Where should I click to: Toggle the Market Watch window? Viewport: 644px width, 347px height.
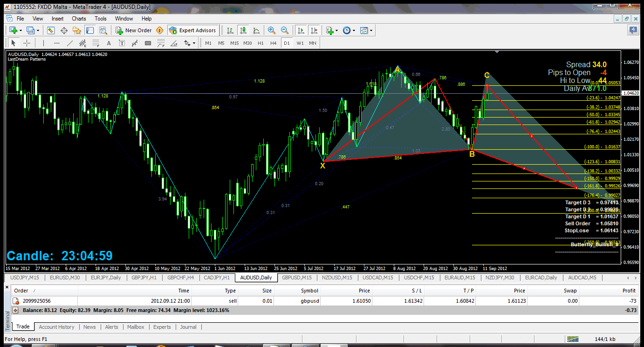pos(51,30)
